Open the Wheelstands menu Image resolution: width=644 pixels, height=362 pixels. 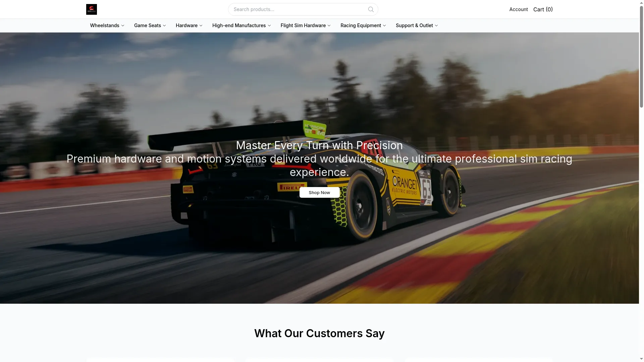(x=107, y=25)
